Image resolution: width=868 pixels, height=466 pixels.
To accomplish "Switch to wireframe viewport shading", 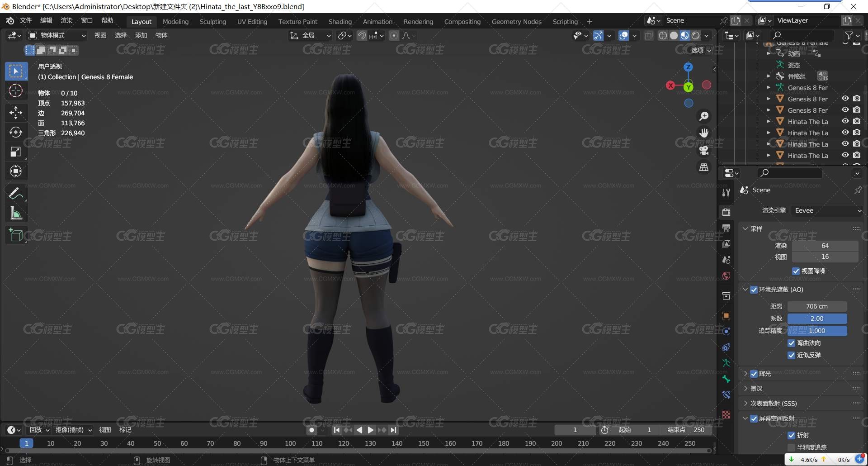I will 663,35.
